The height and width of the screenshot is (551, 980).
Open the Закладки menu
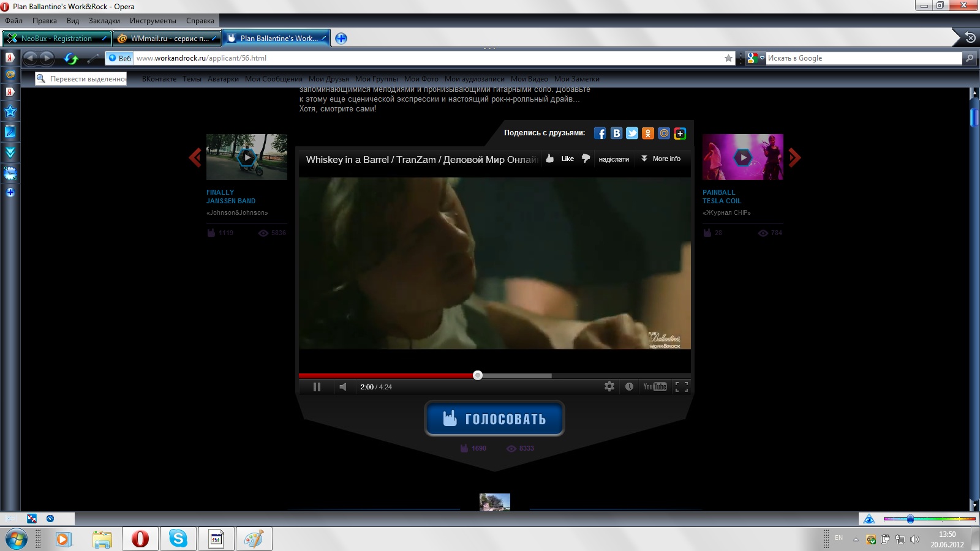coord(104,21)
